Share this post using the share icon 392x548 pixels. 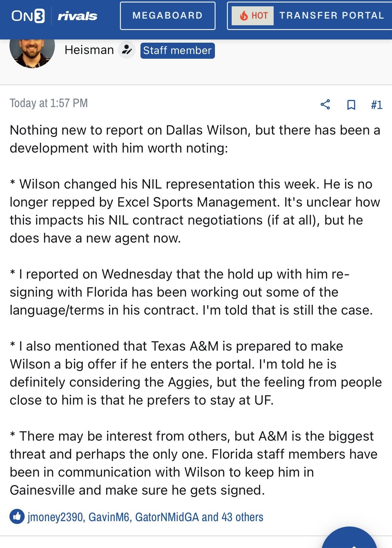[325, 105]
